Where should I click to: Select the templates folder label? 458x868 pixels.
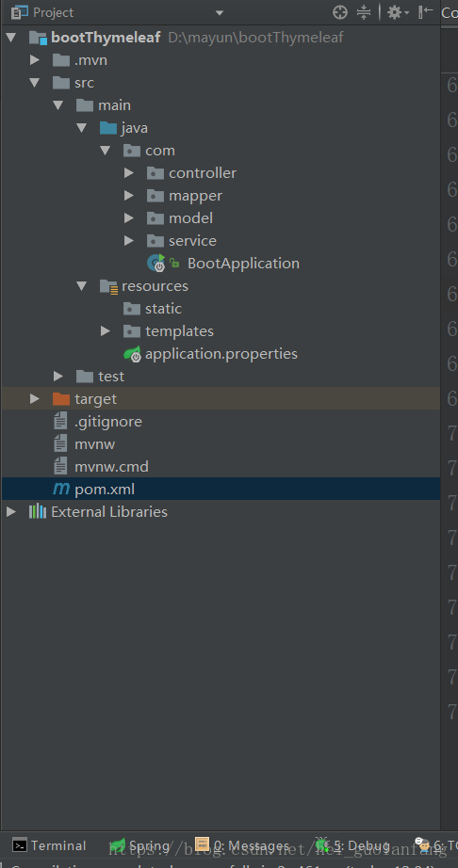click(x=179, y=331)
